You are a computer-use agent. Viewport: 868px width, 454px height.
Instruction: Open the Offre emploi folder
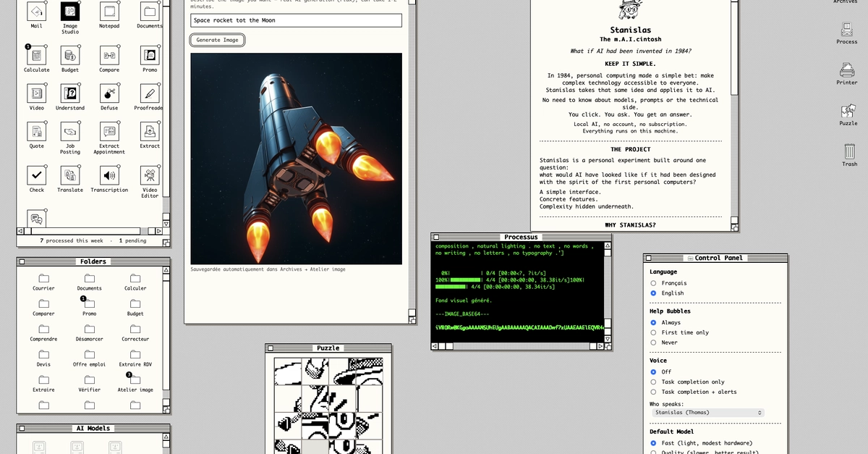point(89,355)
